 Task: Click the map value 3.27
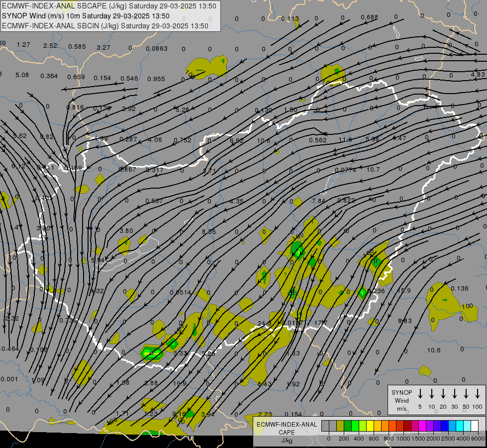tap(103, 48)
